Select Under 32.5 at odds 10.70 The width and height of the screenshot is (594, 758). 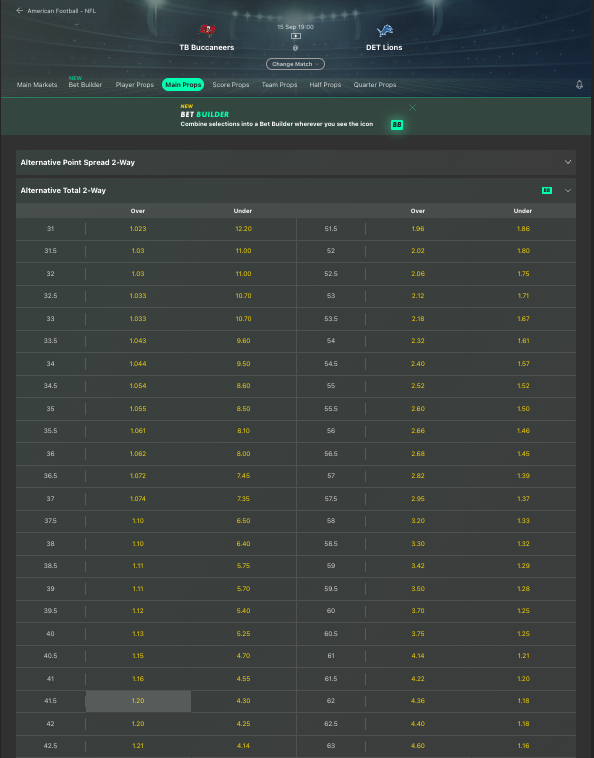243,296
